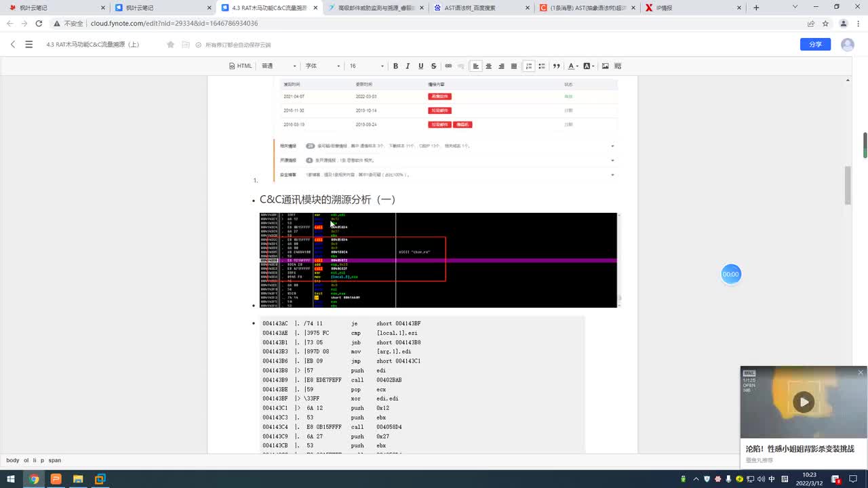Switch to HTML source view
This screenshot has width=868, height=488.
click(241, 66)
